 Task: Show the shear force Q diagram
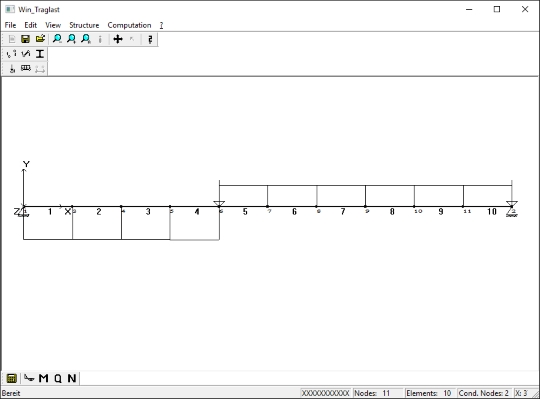[58, 378]
